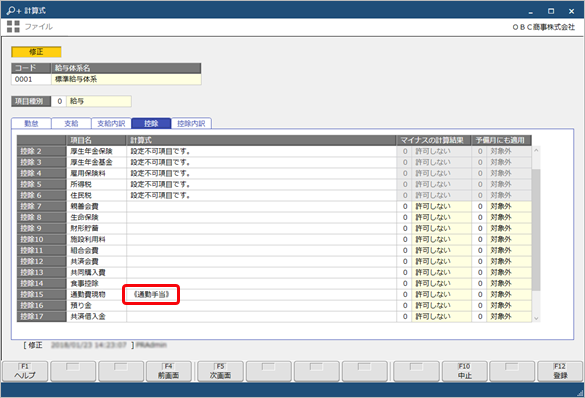Screen dimensions: 585x398
Task: Click the 計算式 column header
Action: tap(261, 140)
